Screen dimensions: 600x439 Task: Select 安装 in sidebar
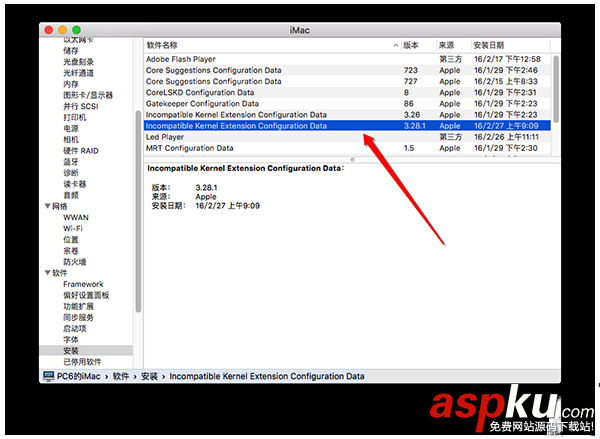coord(86,350)
